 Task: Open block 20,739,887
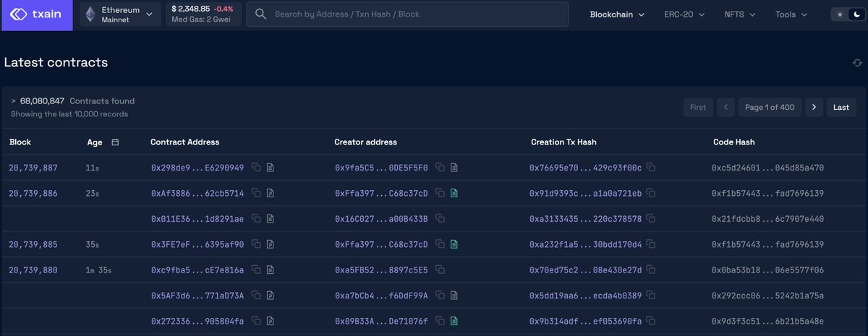point(33,168)
